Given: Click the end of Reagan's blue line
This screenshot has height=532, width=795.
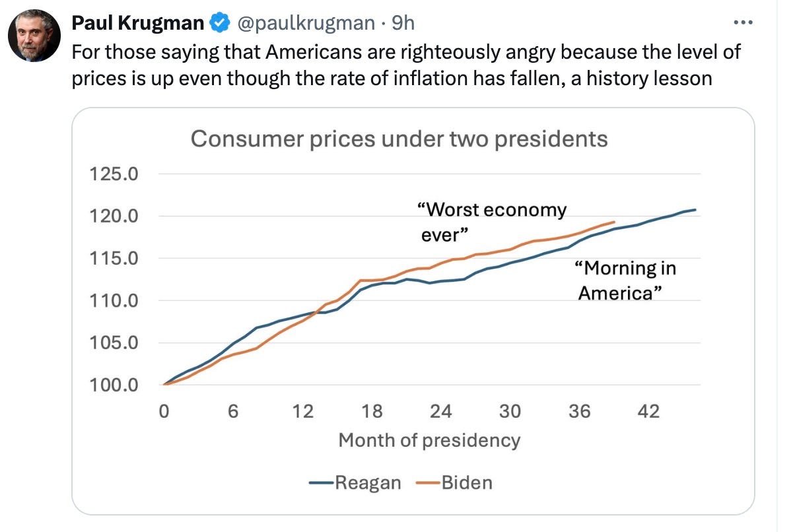Looking at the screenshot, I should click(695, 210).
